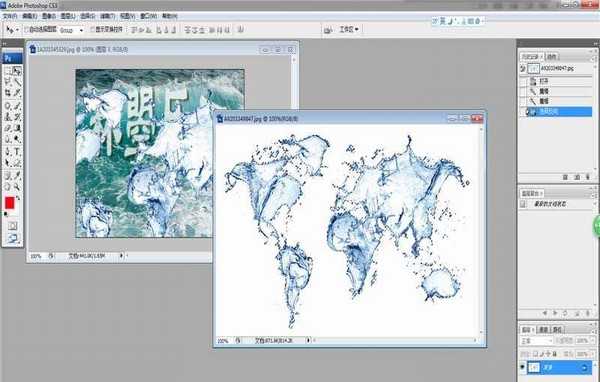
Task: Enable the Auto-Select checkbox
Action: 27,29
